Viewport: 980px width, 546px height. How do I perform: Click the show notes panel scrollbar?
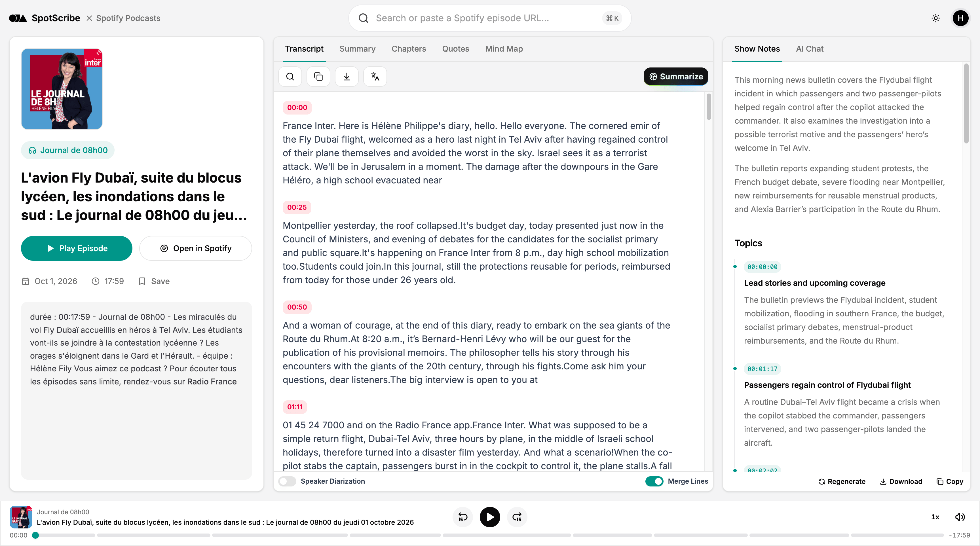tap(966, 103)
